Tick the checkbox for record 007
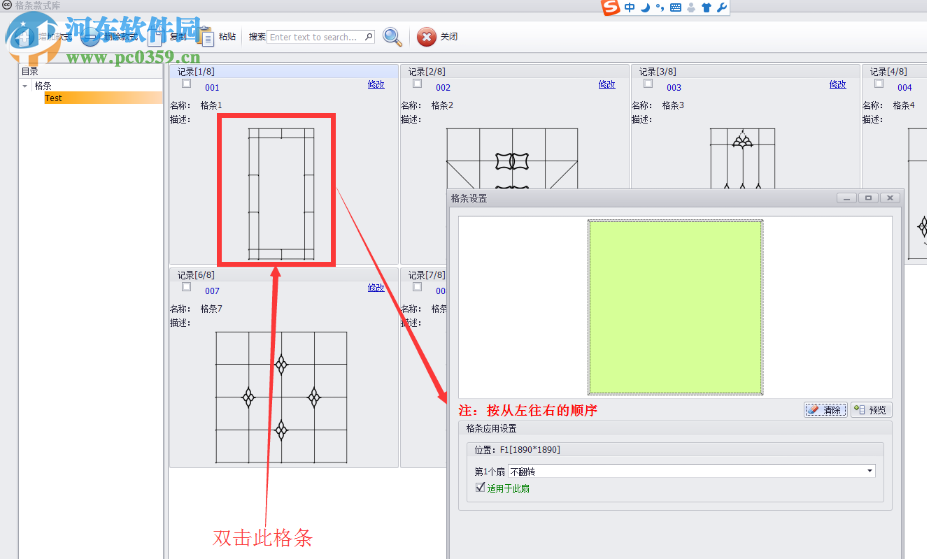Viewport: 927px width, 559px height. pyautogui.click(x=186, y=287)
